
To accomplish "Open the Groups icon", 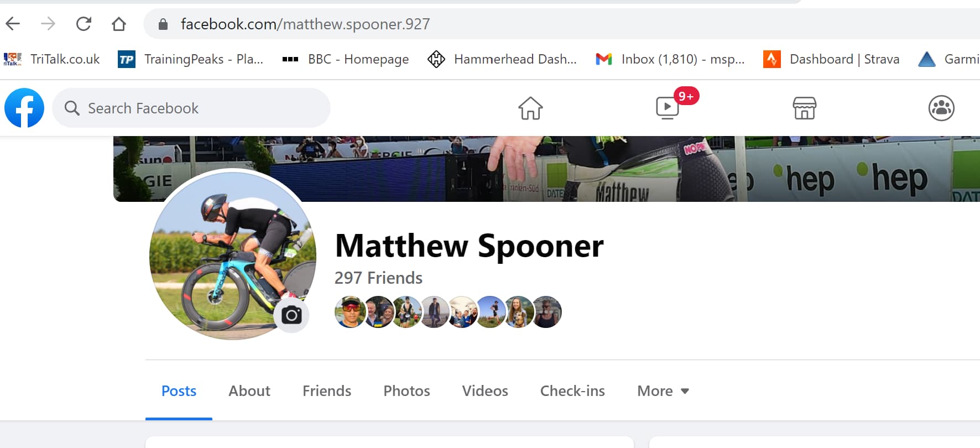I will point(941,108).
